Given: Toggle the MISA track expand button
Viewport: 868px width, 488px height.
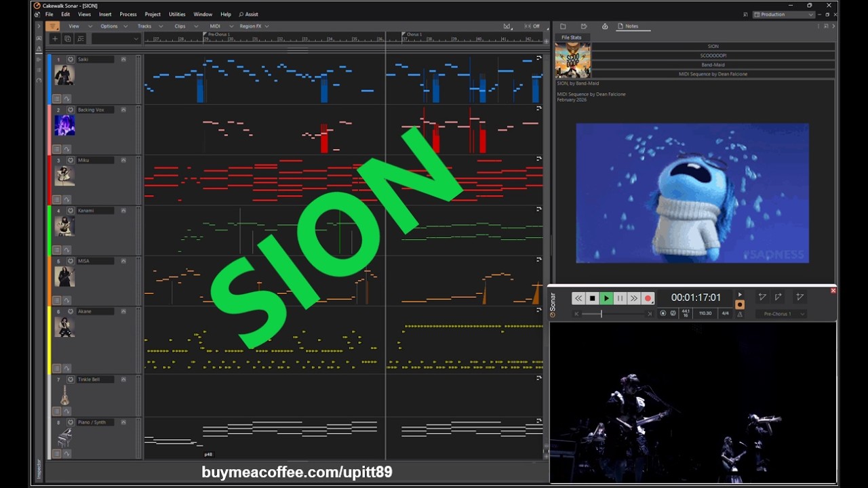Looking at the screenshot, I should tap(123, 261).
